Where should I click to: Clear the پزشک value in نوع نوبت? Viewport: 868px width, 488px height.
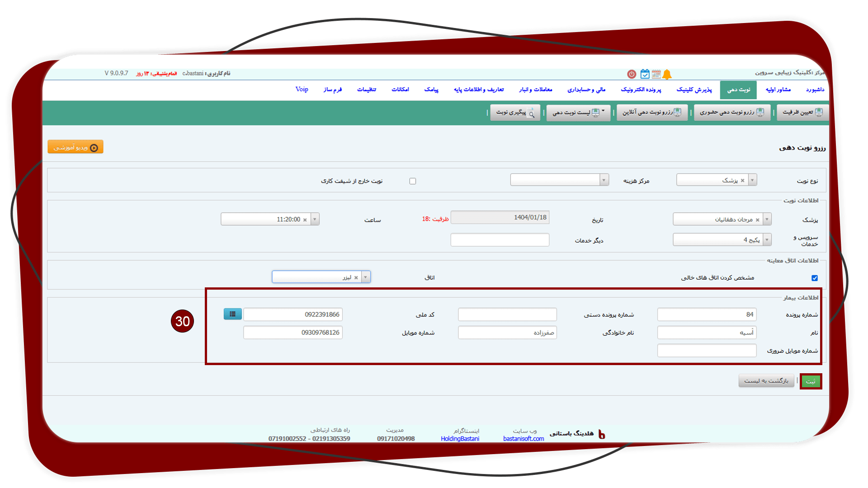tap(742, 180)
